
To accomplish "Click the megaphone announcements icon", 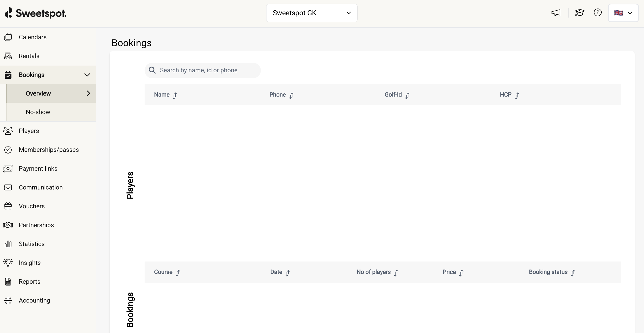I will 556,13.
